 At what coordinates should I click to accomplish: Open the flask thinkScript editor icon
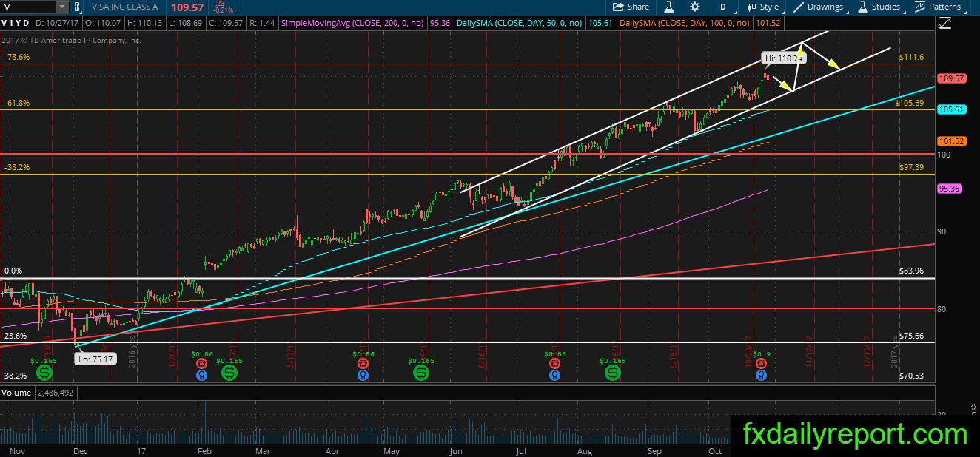click(669, 7)
